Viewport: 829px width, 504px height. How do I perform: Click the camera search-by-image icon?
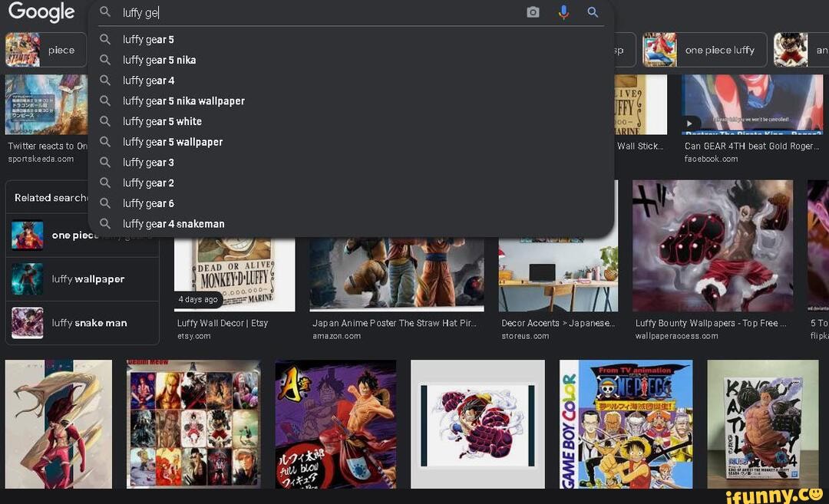click(533, 12)
